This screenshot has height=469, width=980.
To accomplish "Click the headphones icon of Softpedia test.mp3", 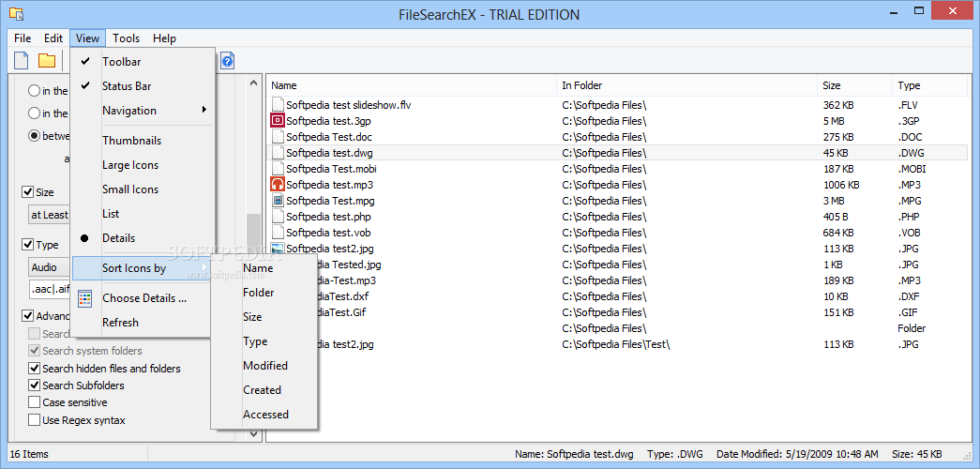I will click(278, 185).
